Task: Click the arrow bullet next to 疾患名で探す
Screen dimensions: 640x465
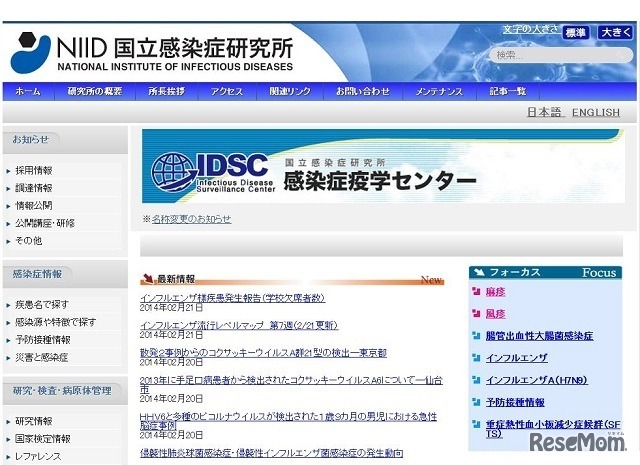Action: pyautogui.click(x=8, y=305)
